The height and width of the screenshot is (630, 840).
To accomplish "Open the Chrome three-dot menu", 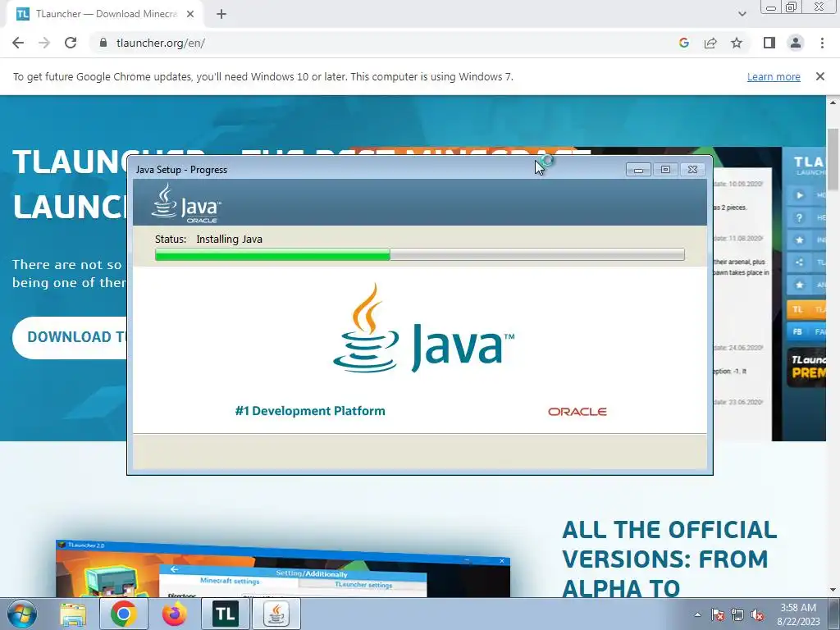I will [822, 43].
